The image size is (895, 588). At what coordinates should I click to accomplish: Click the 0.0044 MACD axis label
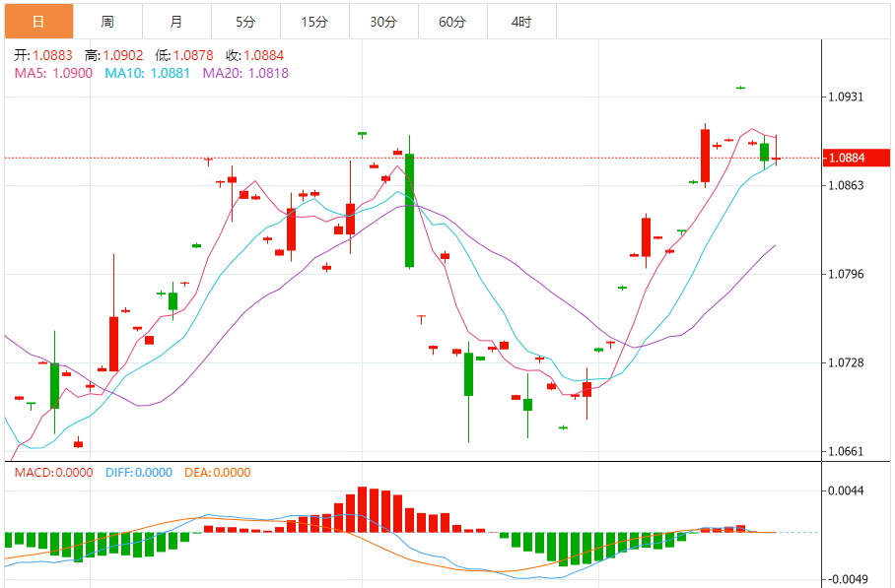[x=846, y=490]
